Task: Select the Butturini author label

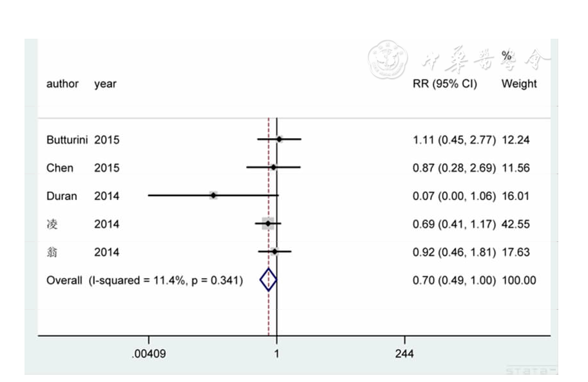Action: click(x=67, y=139)
